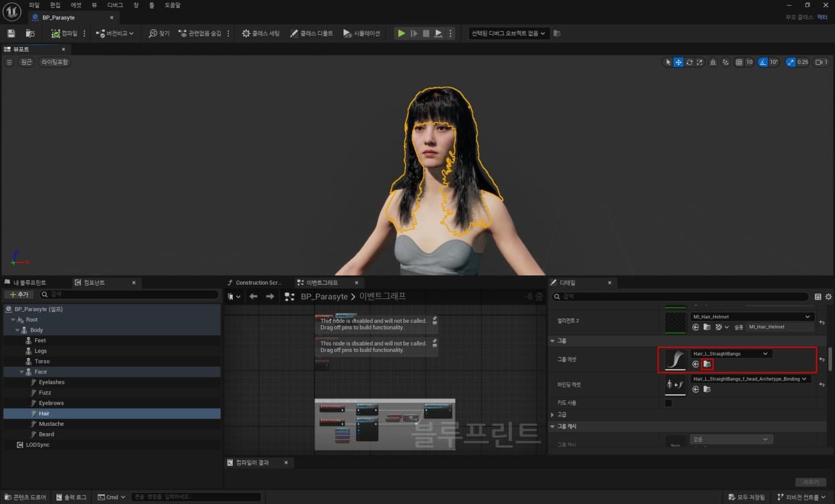
Task: Toggle viewport grid snapping
Action: (739, 62)
